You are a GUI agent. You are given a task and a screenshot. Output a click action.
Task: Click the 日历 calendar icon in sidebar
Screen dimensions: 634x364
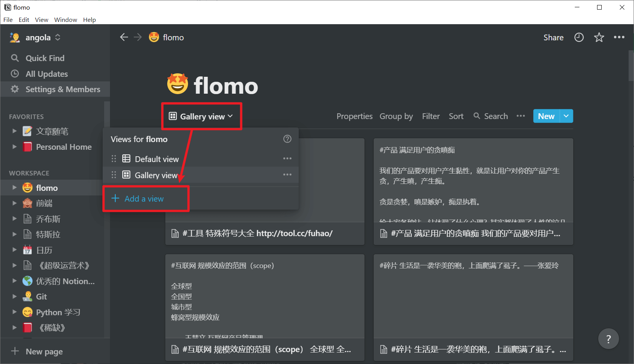(27, 250)
